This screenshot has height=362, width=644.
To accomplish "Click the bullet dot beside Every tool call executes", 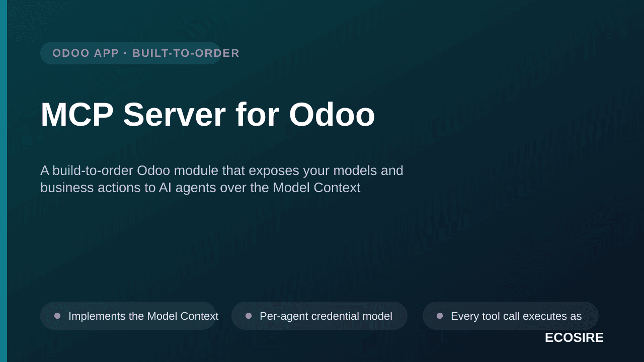I will (440, 316).
